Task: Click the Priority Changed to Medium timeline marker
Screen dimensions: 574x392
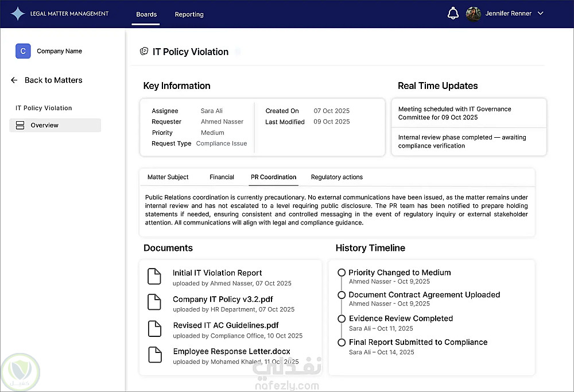Action: [342, 273]
